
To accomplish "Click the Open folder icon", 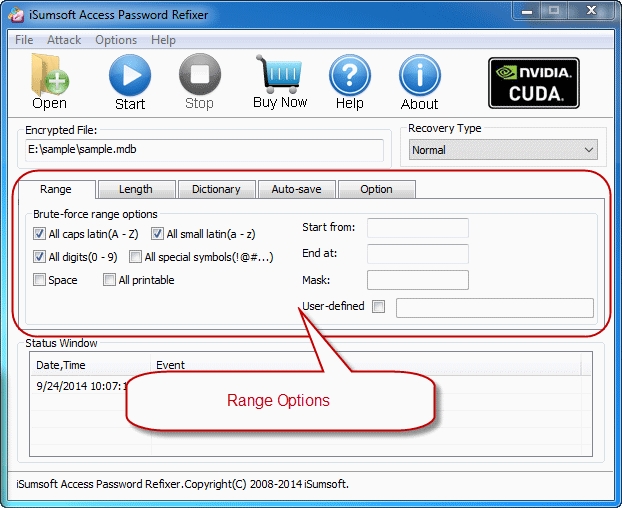I will click(x=49, y=75).
